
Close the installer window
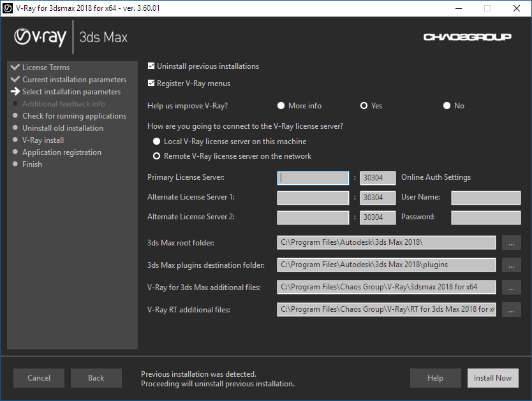517,8
